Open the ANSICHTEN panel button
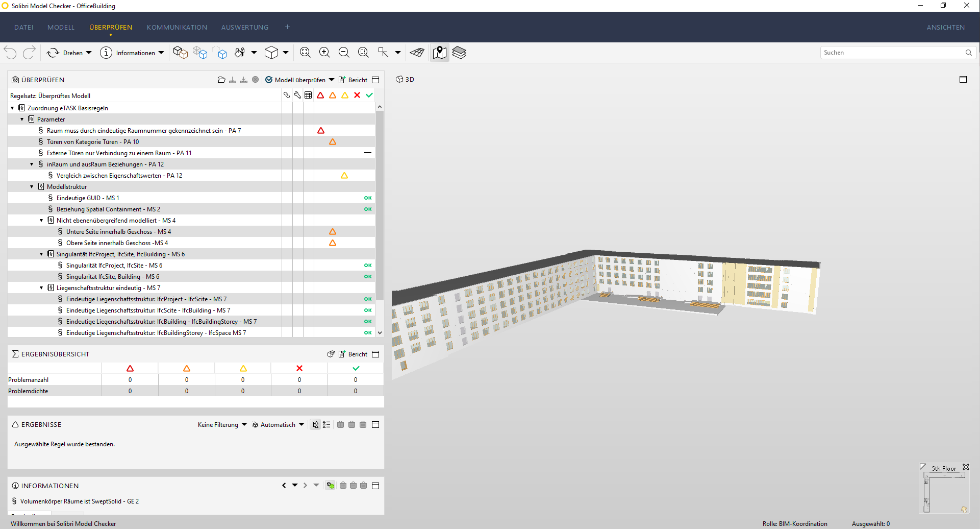The width and height of the screenshot is (980, 529). click(945, 27)
